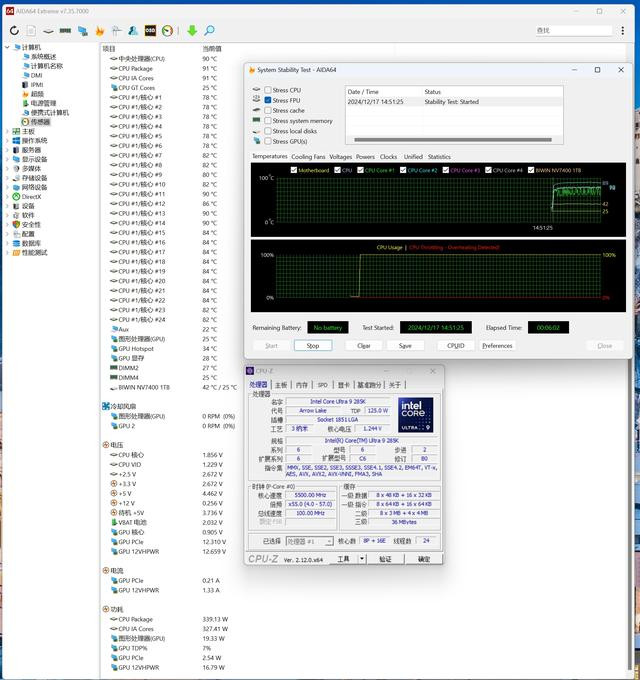Click the horizontal scrollbar under the test log
This screenshot has height=680, width=640.
(453, 140)
